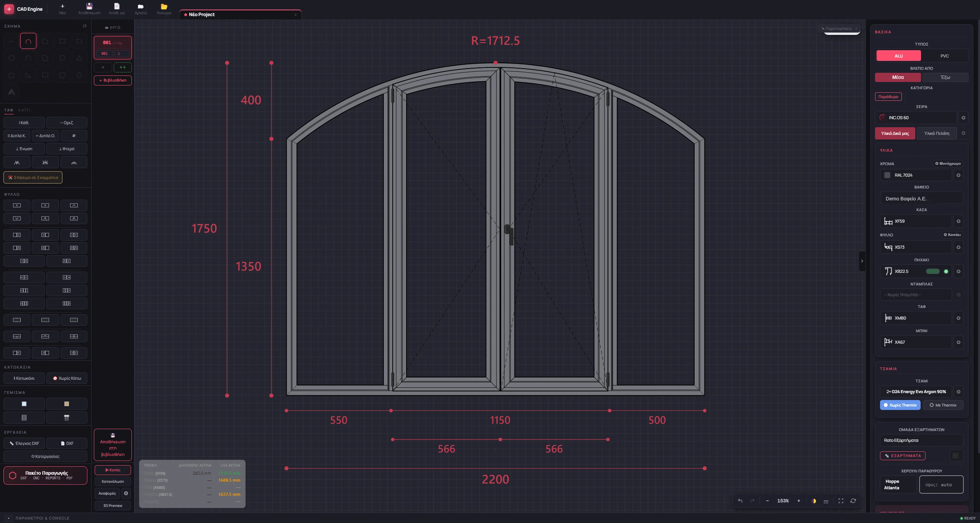
Task: Pick the tan panel fill swatch
Action: [67, 404]
